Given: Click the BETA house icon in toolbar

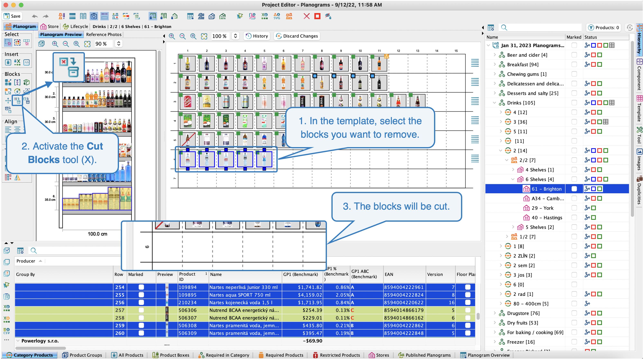Looking at the screenshot, I should click(222, 16).
